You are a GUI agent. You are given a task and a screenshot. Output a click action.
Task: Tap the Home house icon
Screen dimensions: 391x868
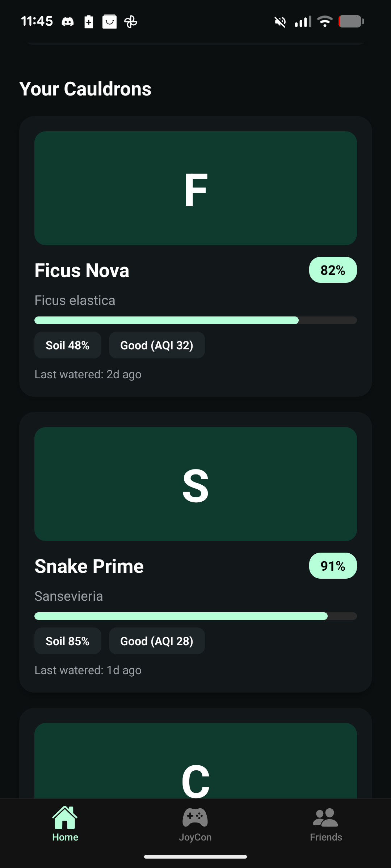tap(65, 818)
